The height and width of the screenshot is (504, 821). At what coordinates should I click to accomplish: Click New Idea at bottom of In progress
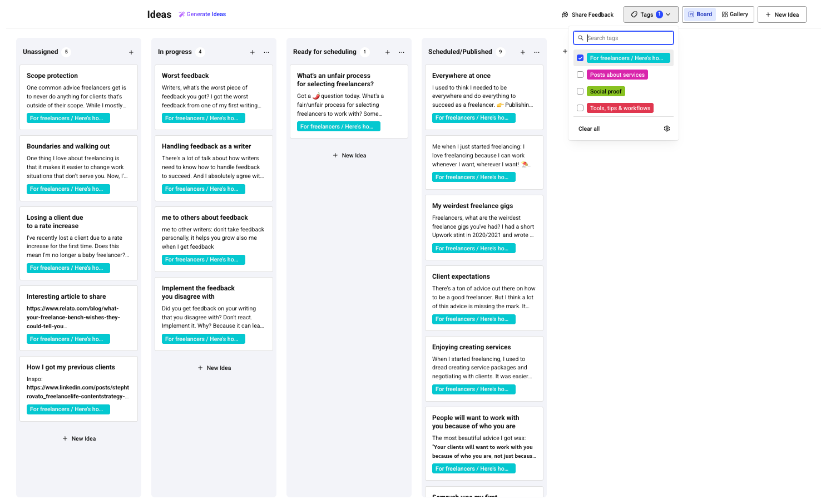coord(214,368)
